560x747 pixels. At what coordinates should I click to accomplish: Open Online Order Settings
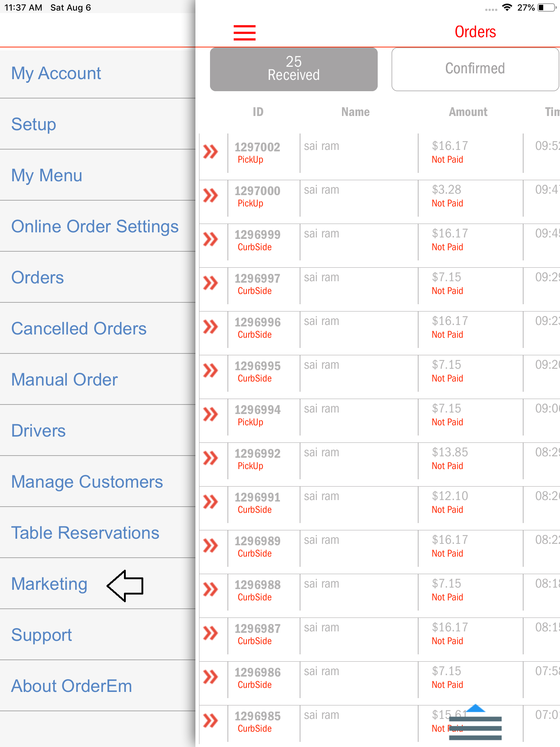point(95,226)
